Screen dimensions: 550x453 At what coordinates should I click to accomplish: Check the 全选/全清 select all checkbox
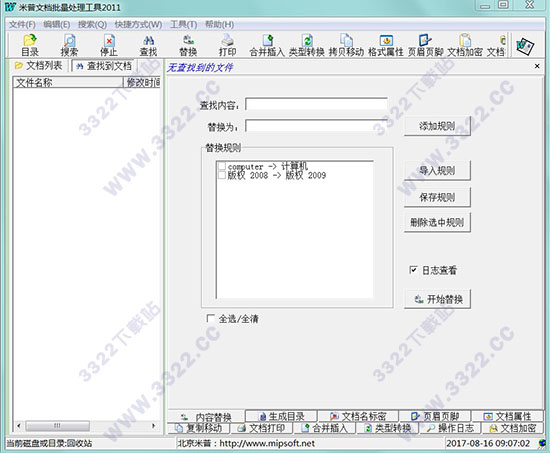(210, 318)
